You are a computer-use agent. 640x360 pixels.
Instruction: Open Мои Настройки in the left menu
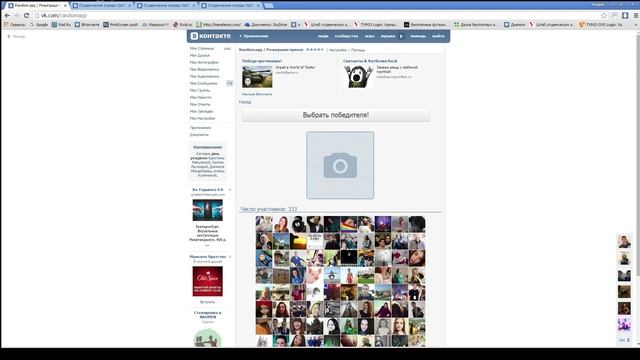[202, 118]
